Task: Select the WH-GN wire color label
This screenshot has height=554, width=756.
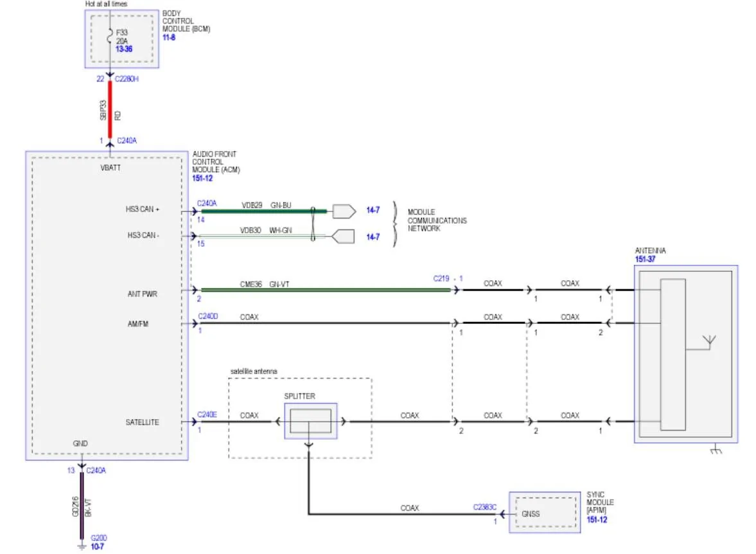Action: tap(281, 230)
